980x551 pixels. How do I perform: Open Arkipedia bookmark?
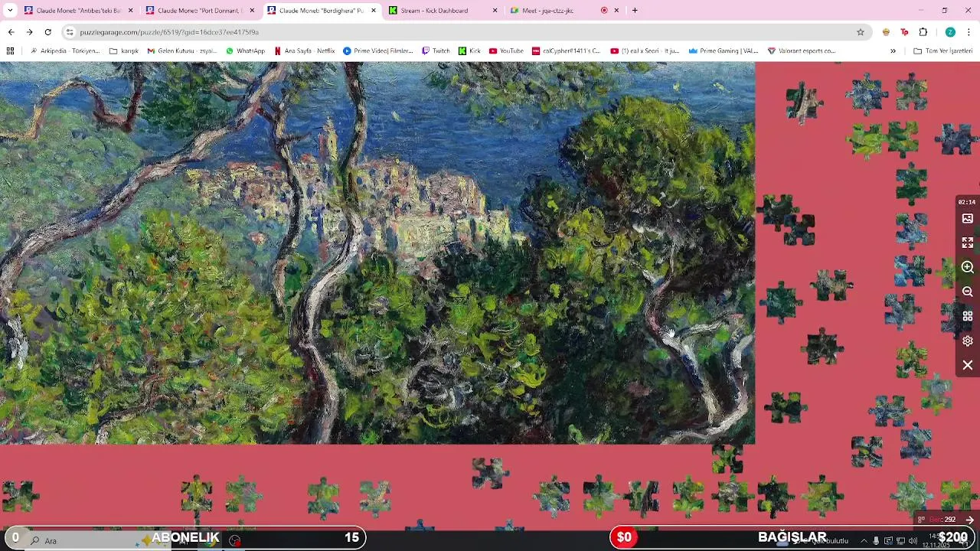[x=64, y=51]
